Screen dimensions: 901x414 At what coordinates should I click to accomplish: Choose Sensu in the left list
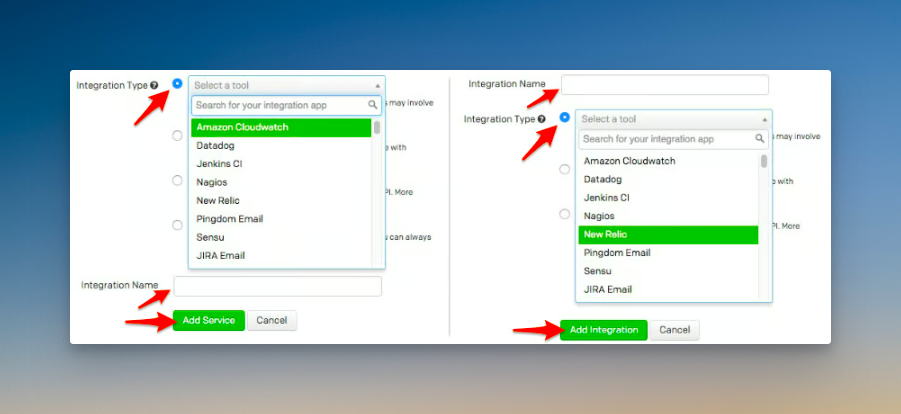point(281,237)
